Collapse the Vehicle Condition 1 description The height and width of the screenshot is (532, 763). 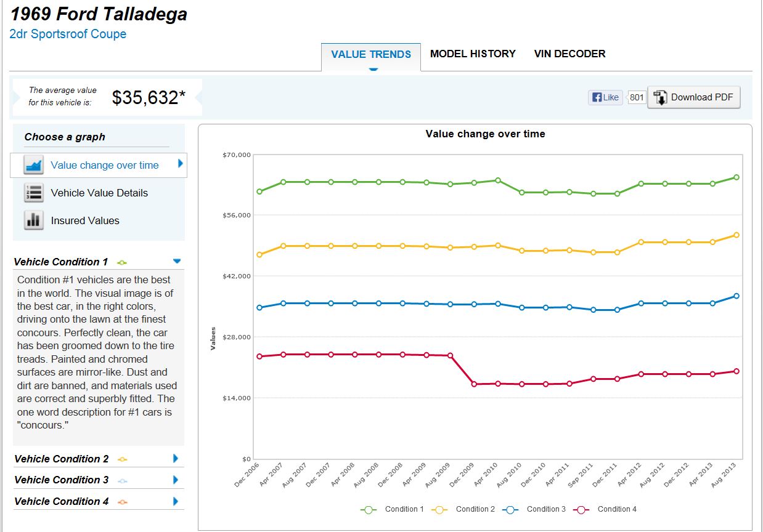click(x=177, y=261)
